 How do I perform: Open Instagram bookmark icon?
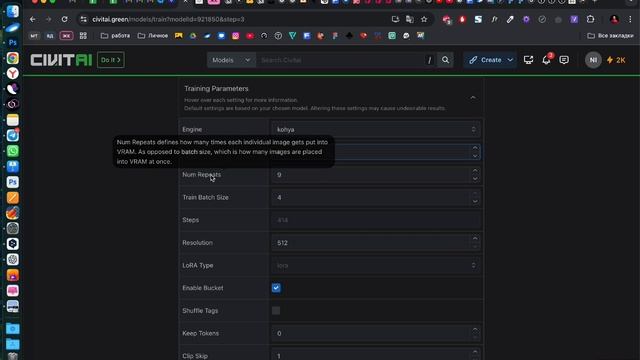click(236, 36)
